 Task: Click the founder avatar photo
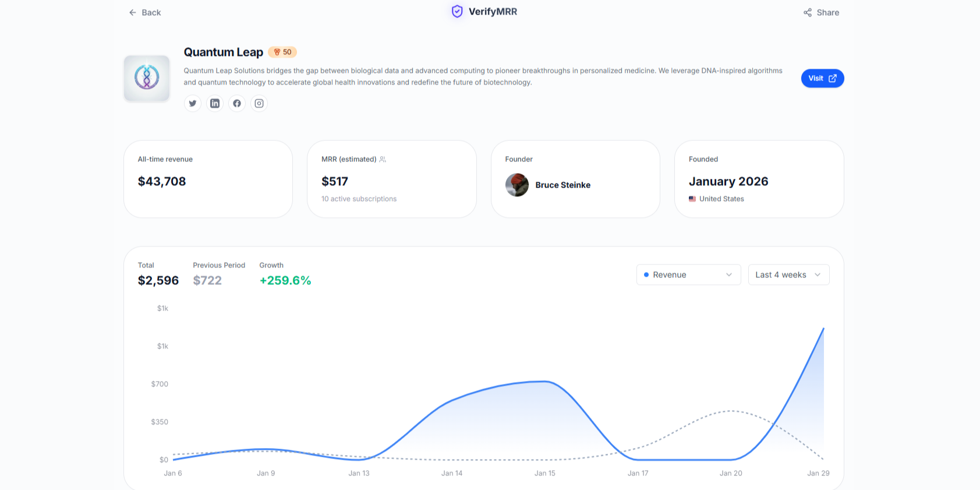pyautogui.click(x=517, y=185)
